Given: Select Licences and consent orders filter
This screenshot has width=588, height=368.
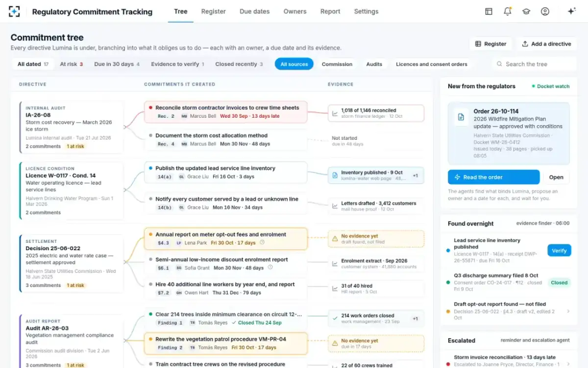Looking at the screenshot, I should tap(432, 64).
